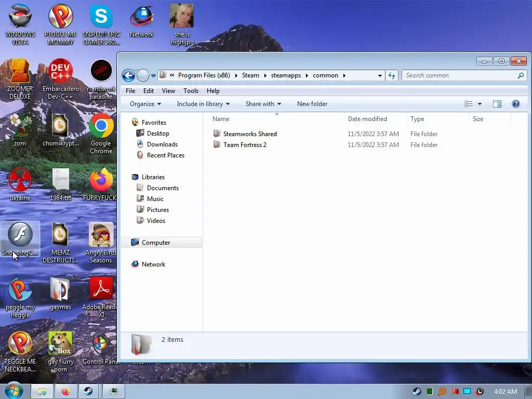
Task: Open the Tools menu
Action: [x=191, y=91]
